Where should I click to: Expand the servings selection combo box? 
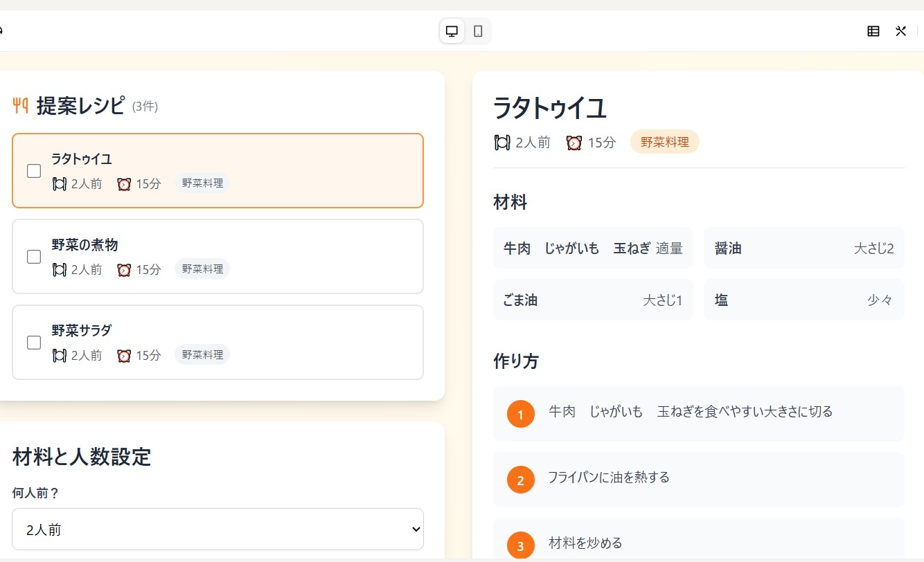[x=217, y=529]
